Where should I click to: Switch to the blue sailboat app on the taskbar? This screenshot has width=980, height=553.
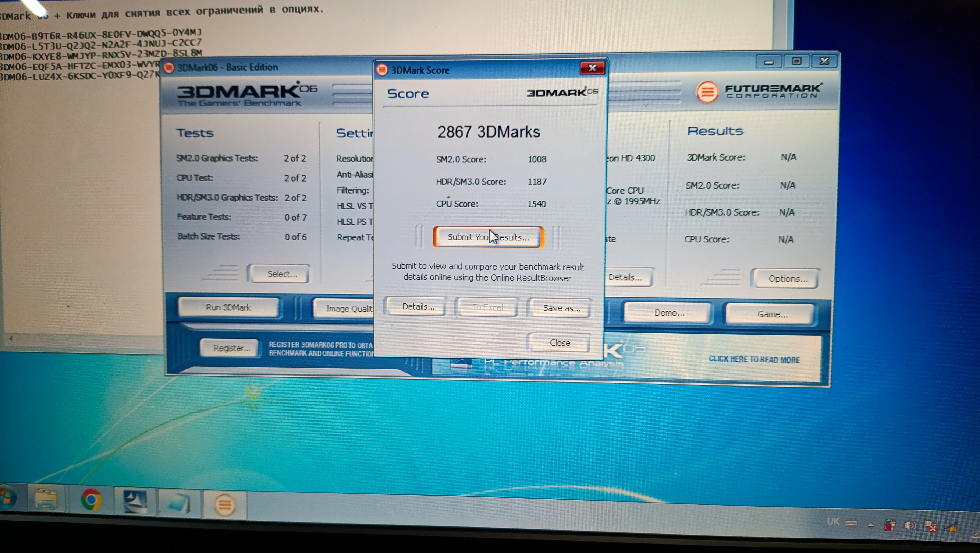click(135, 502)
